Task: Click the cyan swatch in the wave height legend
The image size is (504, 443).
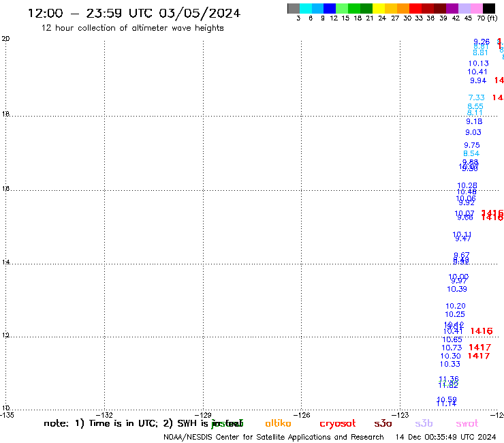Action: point(306,8)
